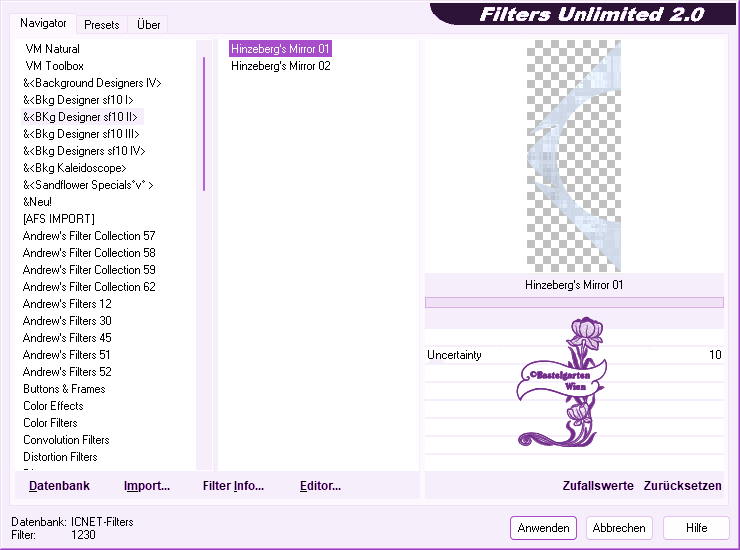Select Hinzeberg's Mirror 01 filter
Image resolution: width=740 pixels, height=550 pixels.
pos(280,49)
